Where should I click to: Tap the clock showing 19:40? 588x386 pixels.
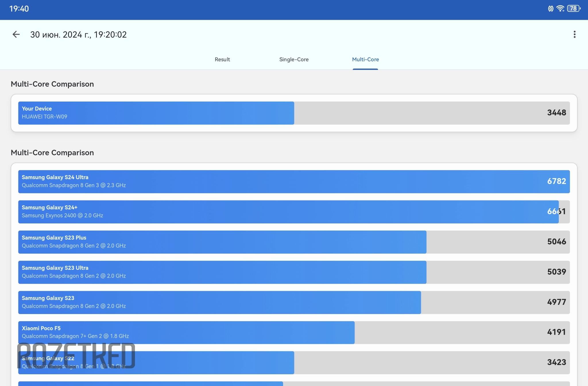pyautogui.click(x=19, y=9)
